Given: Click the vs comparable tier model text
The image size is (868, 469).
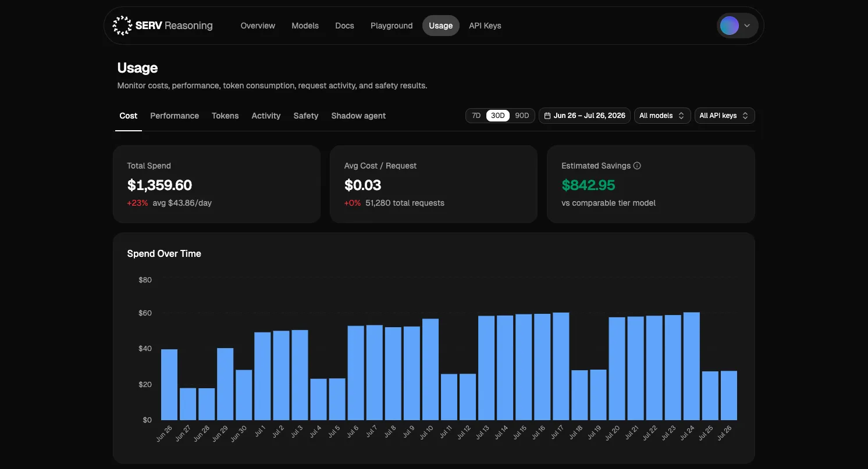Looking at the screenshot, I should (609, 203).
